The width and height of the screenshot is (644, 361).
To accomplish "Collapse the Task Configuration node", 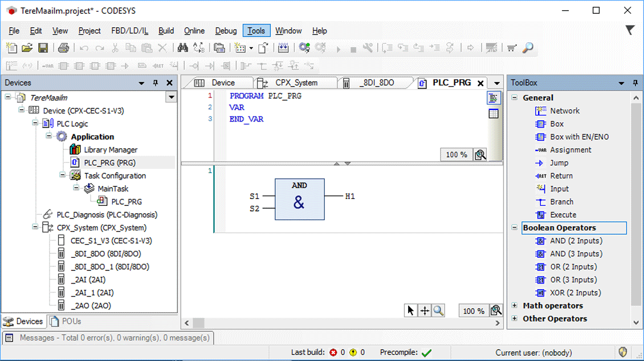I will coord(63,175).
